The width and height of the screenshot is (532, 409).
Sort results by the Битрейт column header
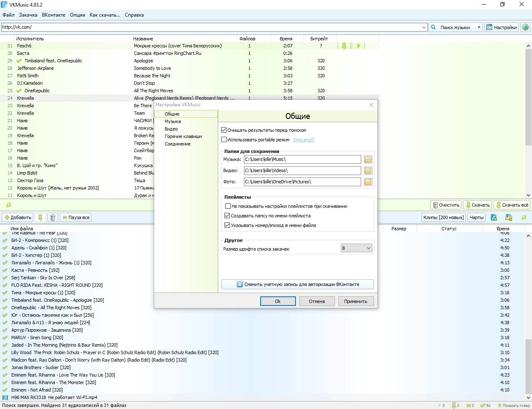coord(319,39)
